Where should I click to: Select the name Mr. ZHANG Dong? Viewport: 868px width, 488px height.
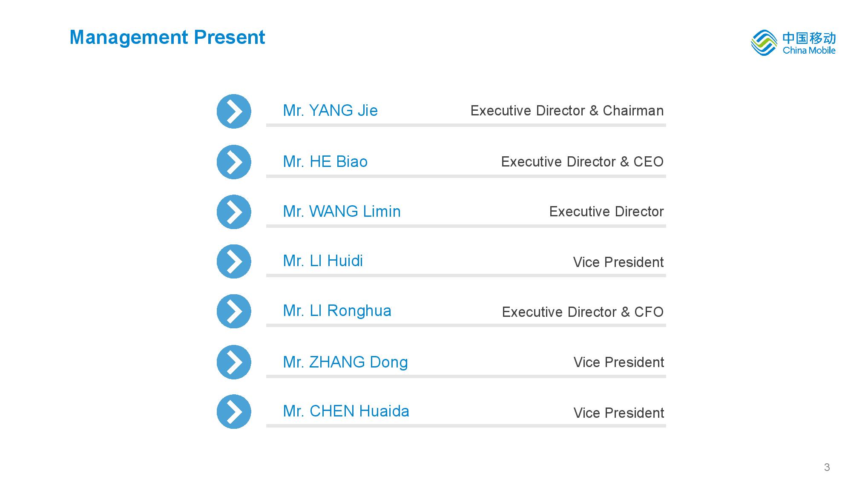[345, 362]
